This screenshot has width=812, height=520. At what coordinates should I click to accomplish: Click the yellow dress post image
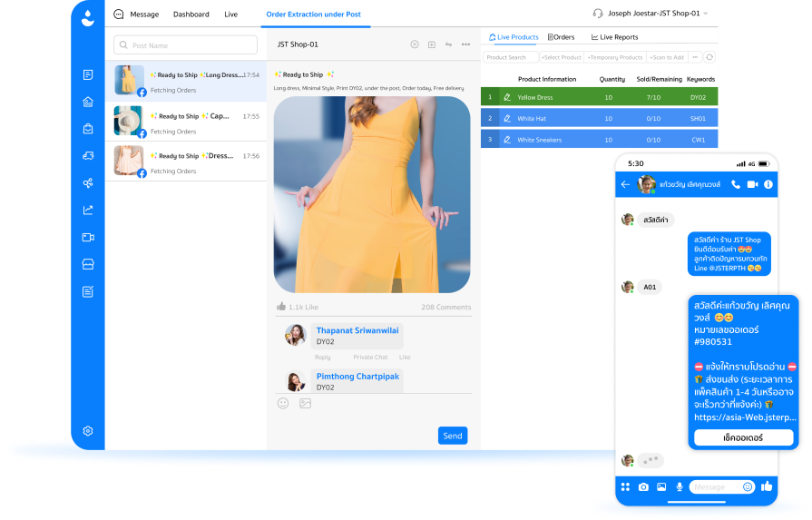[372, 195]
